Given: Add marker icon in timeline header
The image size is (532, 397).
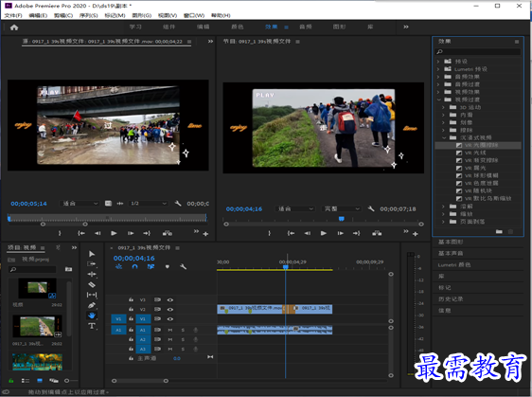Looking at the screenshot, I should point(168,267).
